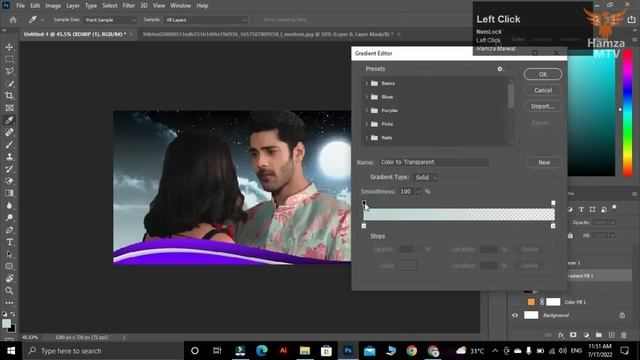This screenshot has height=360, width=640.
Task: Select the Path Selection tool
Action: tap(9, 254)
